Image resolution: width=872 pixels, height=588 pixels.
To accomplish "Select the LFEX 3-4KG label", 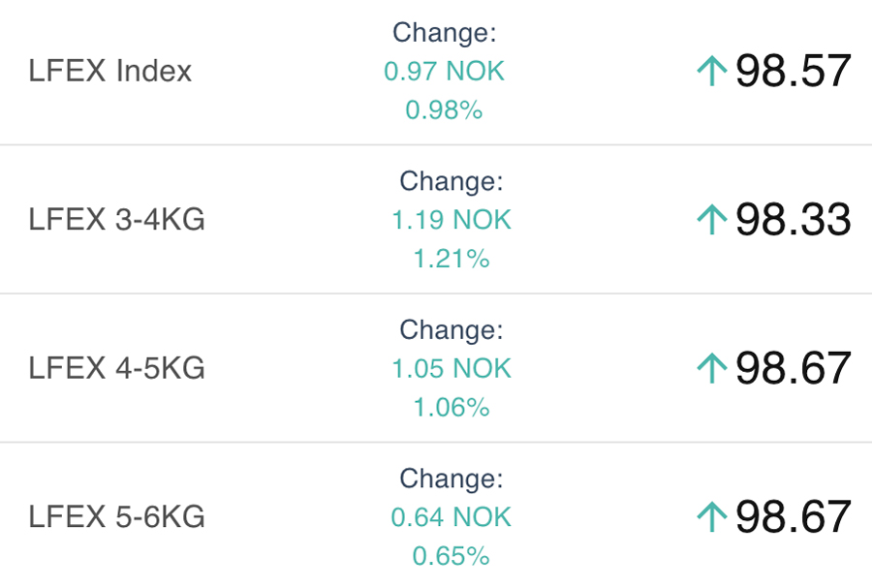I will 116,220.
